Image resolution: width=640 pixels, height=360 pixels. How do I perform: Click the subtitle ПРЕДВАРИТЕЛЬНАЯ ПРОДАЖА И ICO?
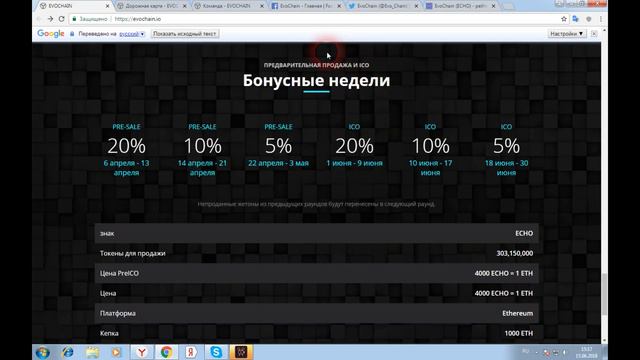click(316, 65)
